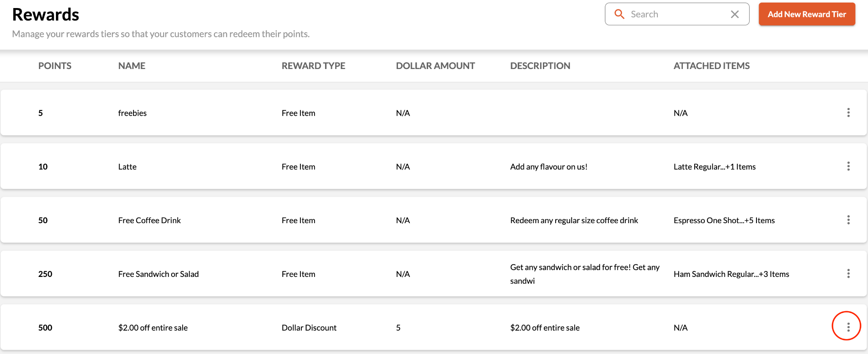View Latte Regular...+1 Items attached list
The image size is (868, 354).
click(715, 167)
